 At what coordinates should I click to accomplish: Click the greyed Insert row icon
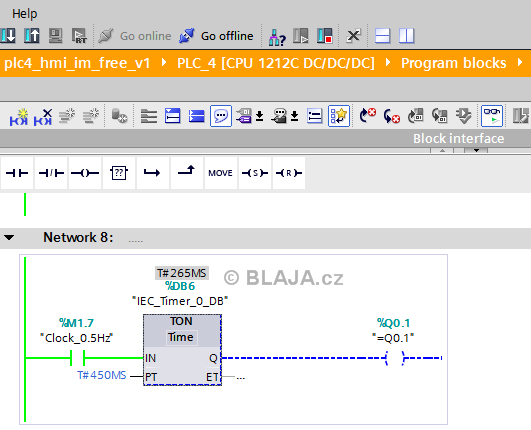click(x=67, y=116)
